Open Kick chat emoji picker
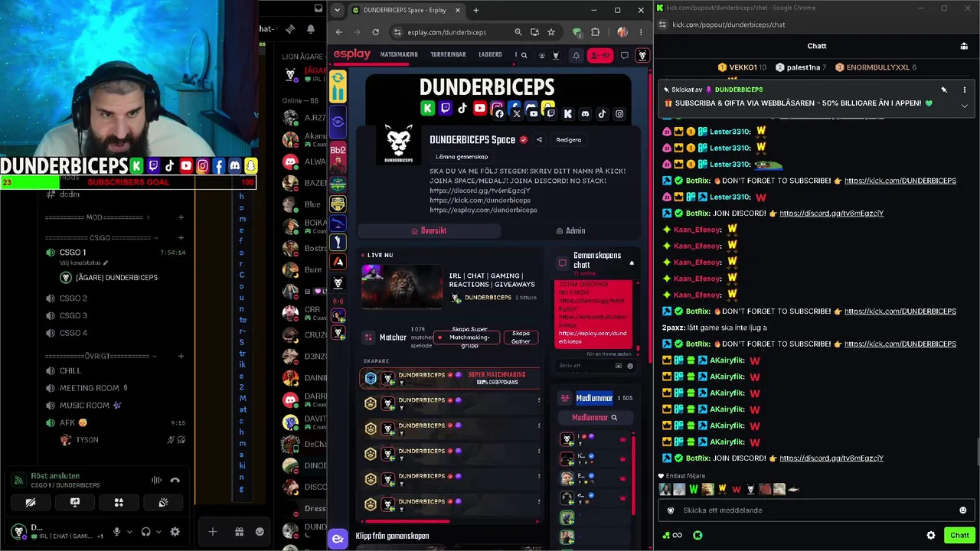Image resolution: width=980 pixels, height=551 pixels. [963, 510]
